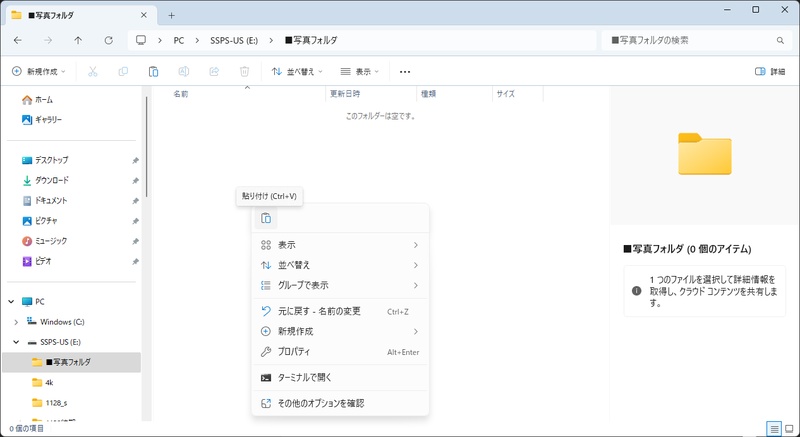This screenshot has width=800, height=437.
Task: Open 新規作成 toolbar dropdown
Action: (39, 72)
